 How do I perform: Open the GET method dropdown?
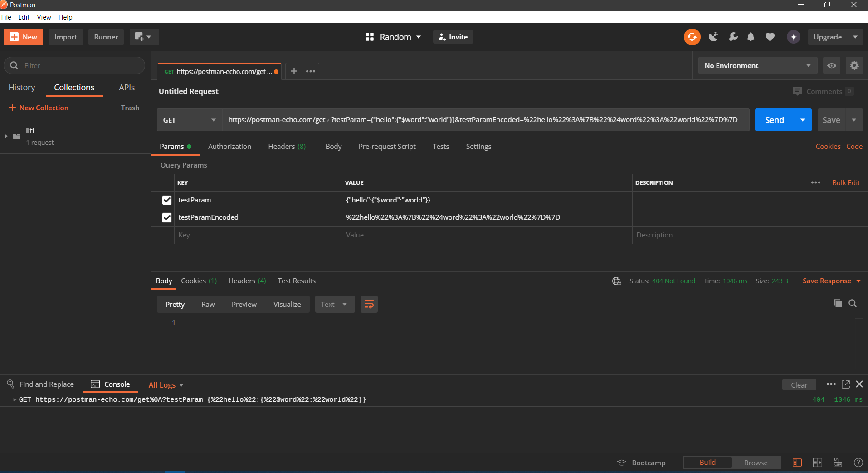pos(190,120)
